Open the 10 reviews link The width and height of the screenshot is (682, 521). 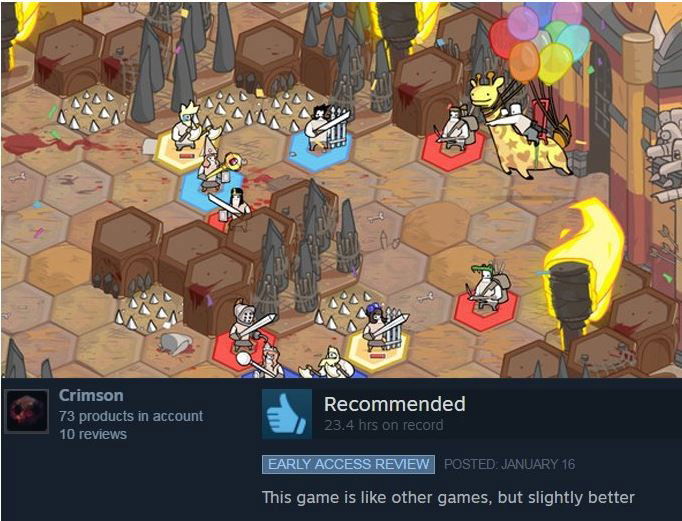pos(93,434)
